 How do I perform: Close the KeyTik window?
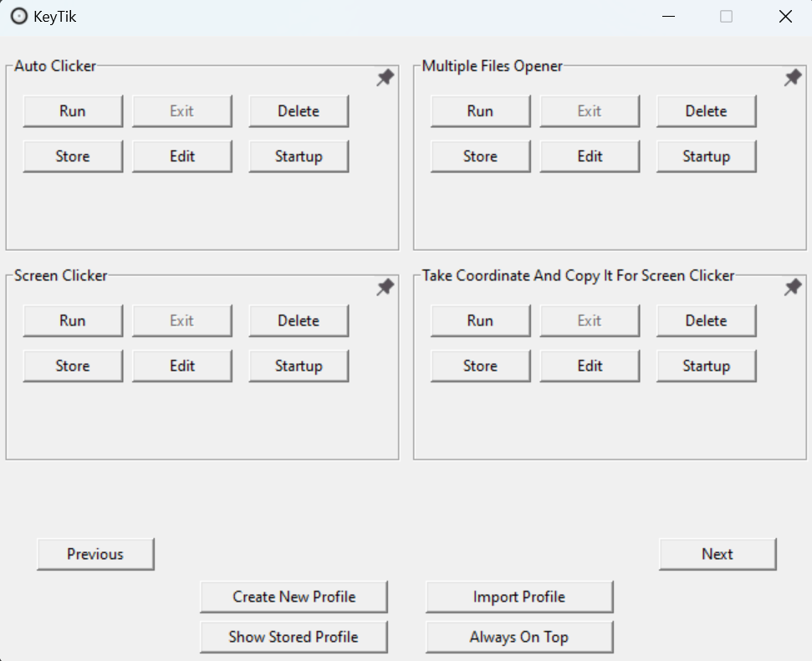click(785, 17)
